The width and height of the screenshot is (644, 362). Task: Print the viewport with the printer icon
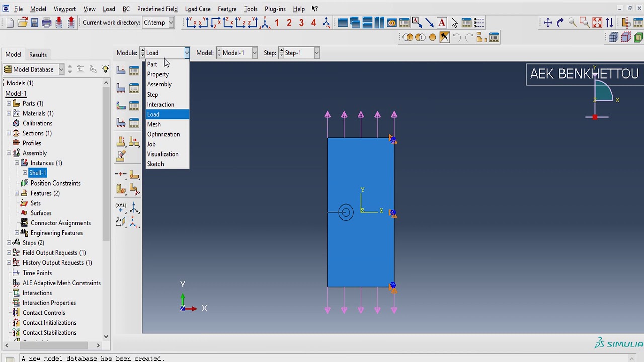tap(47, 23)
